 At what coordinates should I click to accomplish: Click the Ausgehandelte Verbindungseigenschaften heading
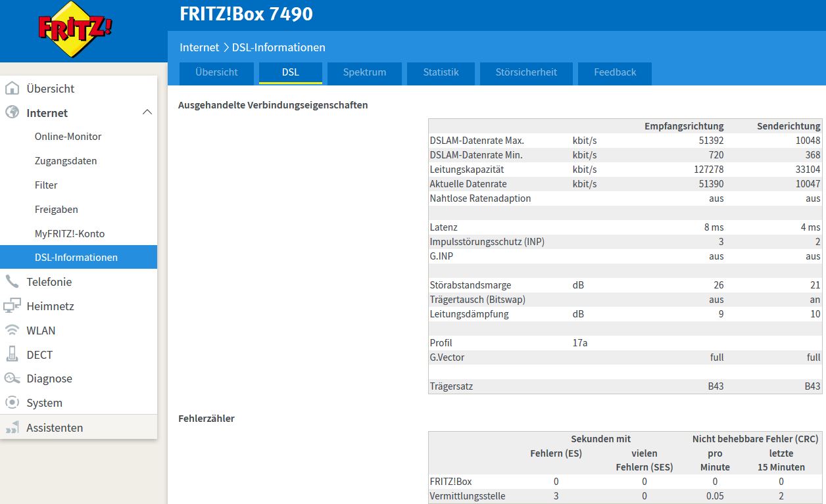[273, 105]
